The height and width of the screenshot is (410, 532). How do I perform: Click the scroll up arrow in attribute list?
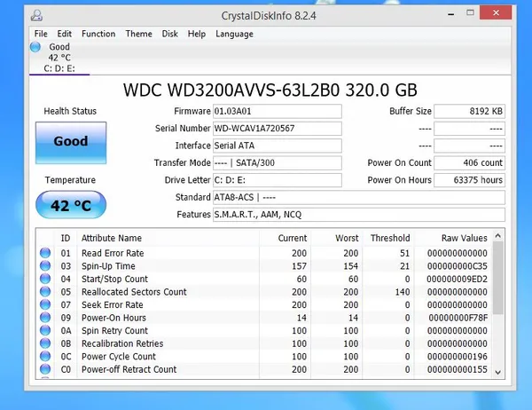pyautogui.click(x=497, y=236)
